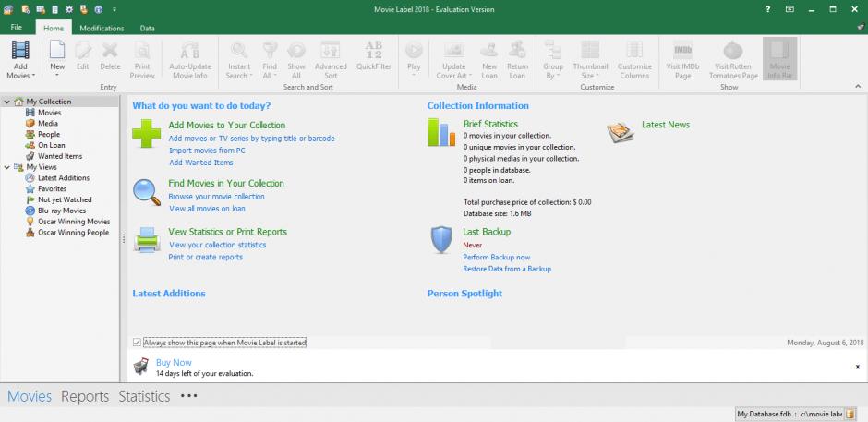
Task: Click the Buy Now shopping cart icon
Action: tap(141, 366)
